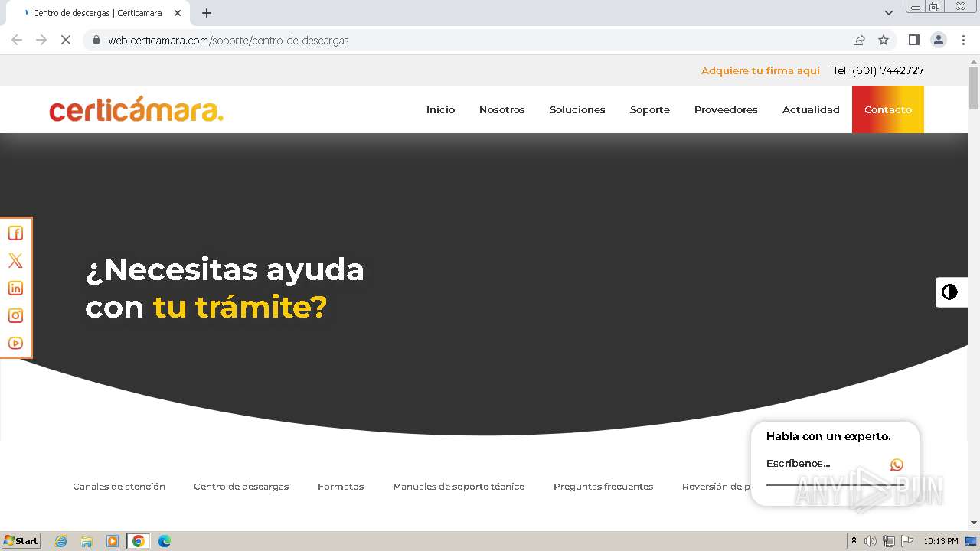Screen dimensions: 980x551
Task: Click the Certicámara logo
Action: point(136,109)
